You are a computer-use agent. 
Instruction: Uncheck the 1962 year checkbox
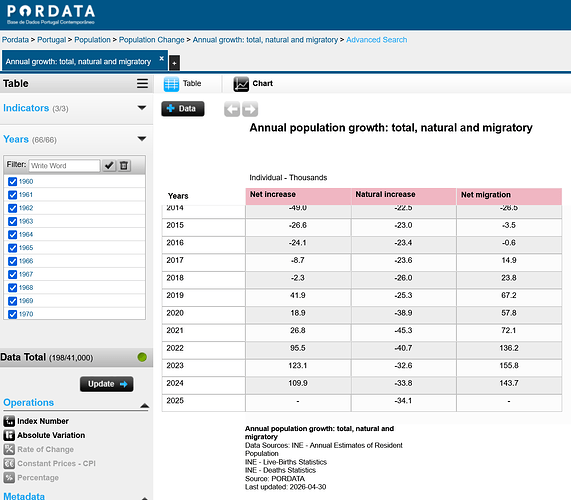click(12, 208)
